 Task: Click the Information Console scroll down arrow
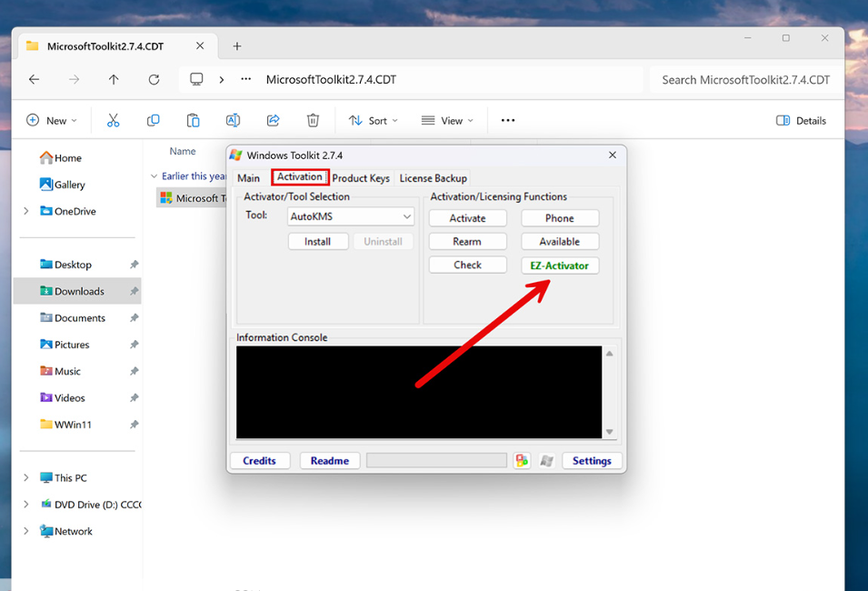point(610,432)
